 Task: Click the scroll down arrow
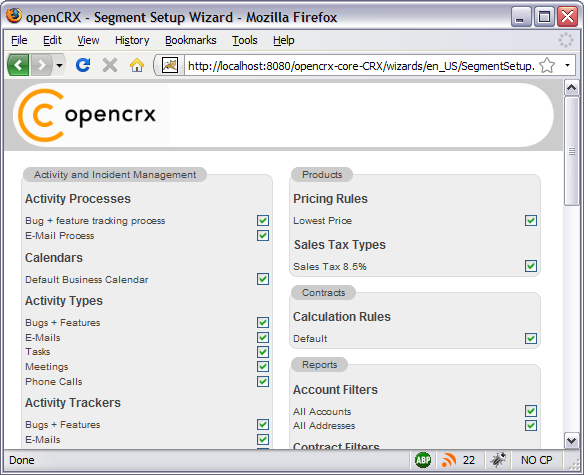click(x=572, y=441)
